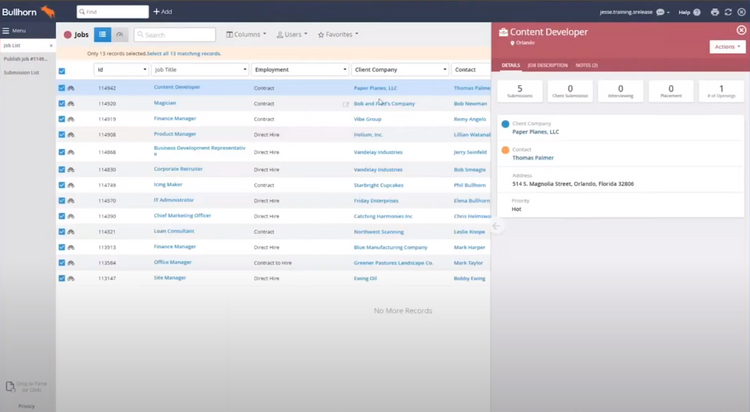Click the edit icon in the Magician row
The height and width of the screenshot is (412, 750).
[346, 104]
